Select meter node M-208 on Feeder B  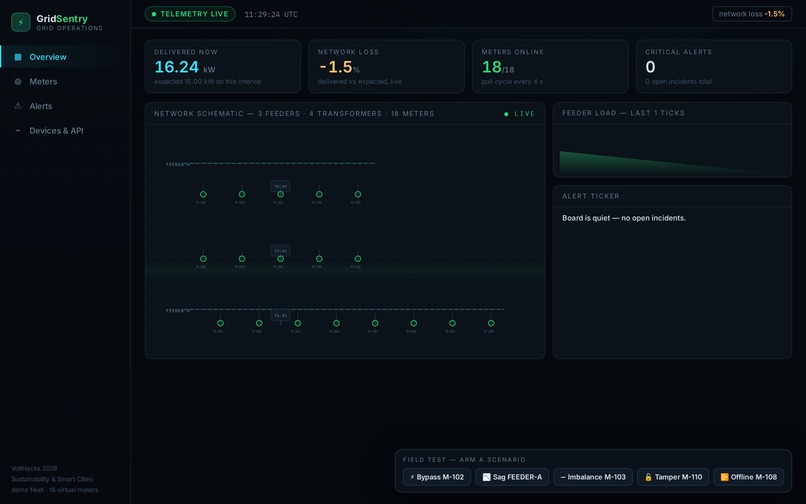491,323
